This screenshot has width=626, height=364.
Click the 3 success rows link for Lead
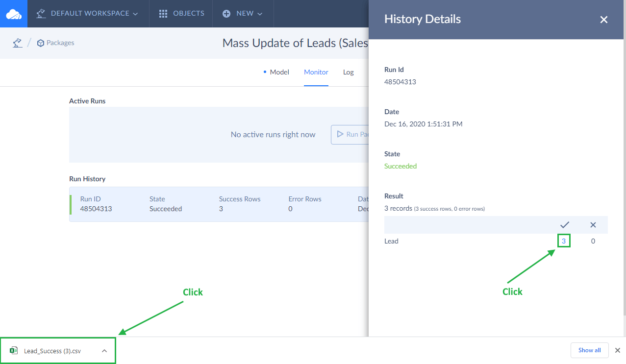(564, 241)
